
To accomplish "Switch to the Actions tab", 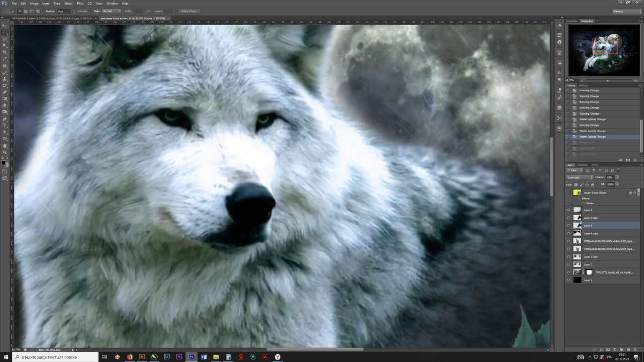I will [x=583, y=85].
